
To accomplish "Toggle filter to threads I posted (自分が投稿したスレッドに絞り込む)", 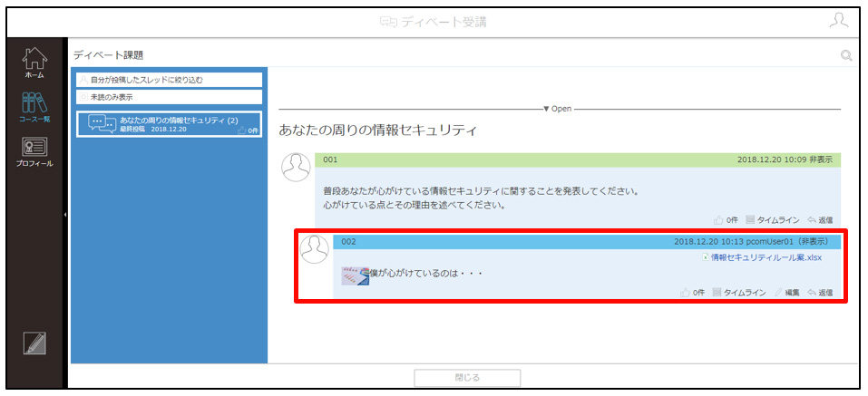I will tap(169, 80).
